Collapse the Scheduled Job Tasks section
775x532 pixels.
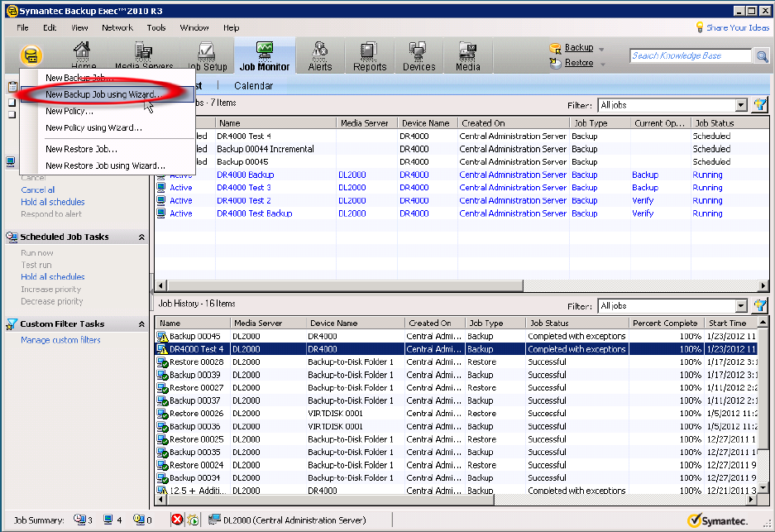coord(141,237)
